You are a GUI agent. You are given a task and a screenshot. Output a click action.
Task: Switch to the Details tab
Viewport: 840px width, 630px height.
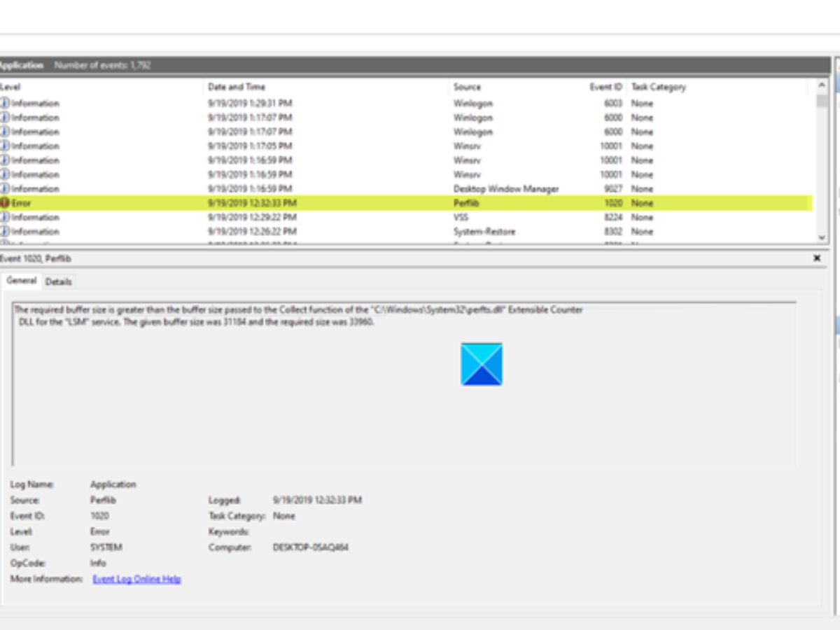click(x=58, y=281)
